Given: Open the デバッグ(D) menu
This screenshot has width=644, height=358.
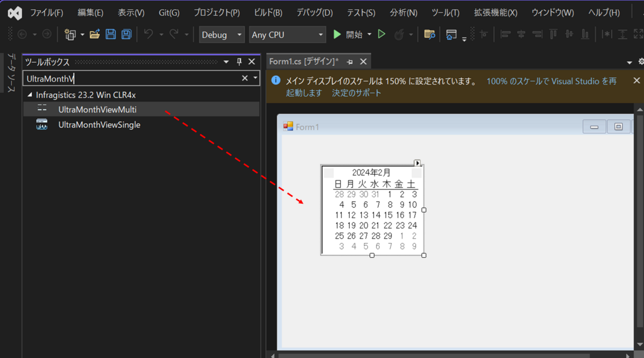Looking at the screenshot, I should pyautogui.click(x=314, y=13).
